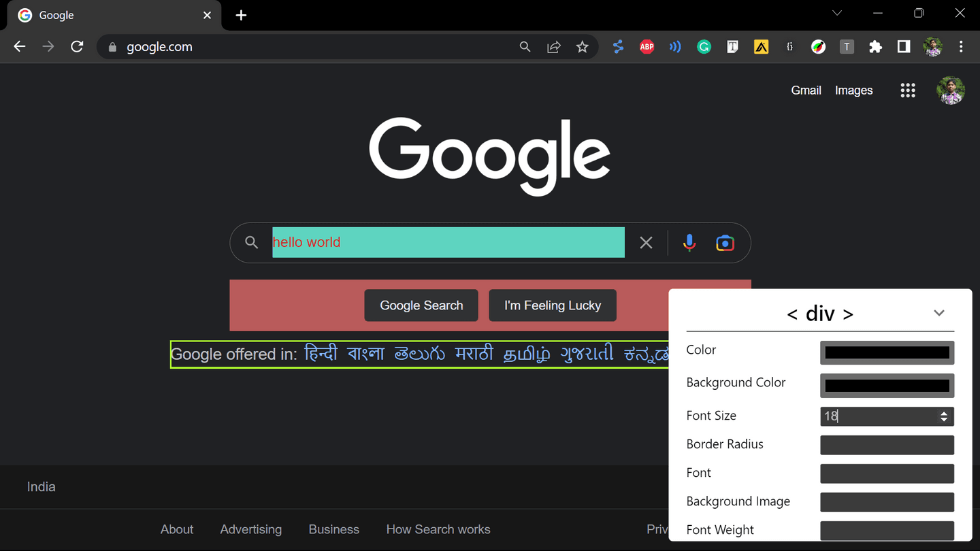Select the Google tab
The image size is (980, 551).
pyautogui.click(x=114, y=15)
